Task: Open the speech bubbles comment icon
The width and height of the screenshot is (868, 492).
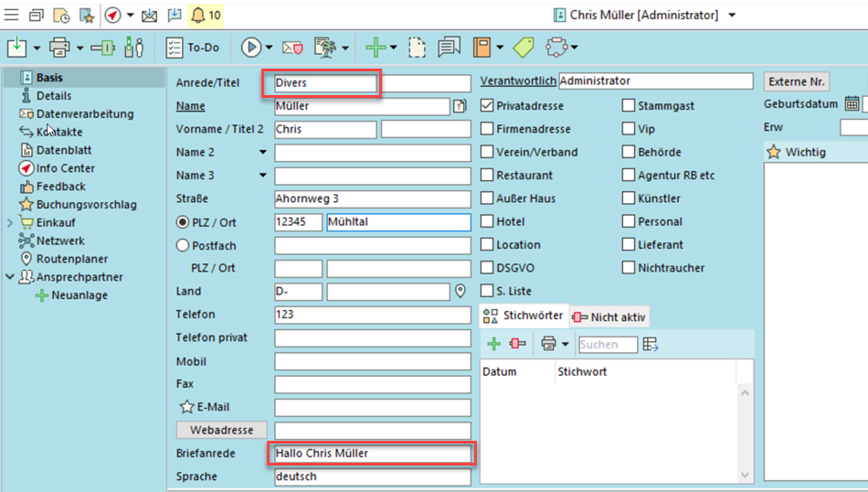Action: pos(448,47)
